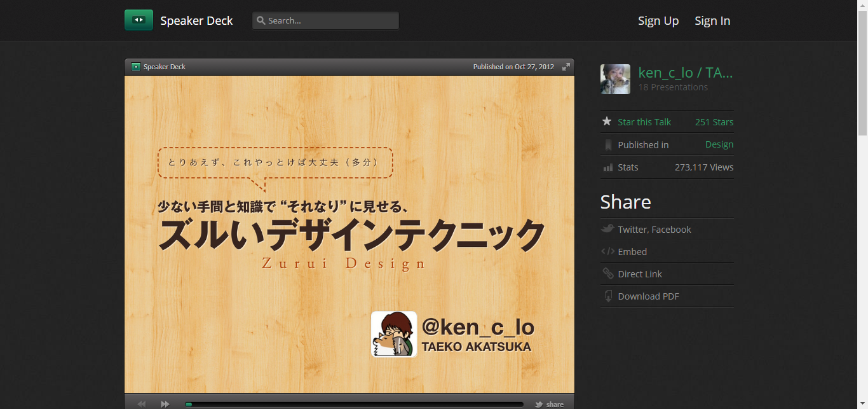868x409 pixels.
Task: Advance to next slide with forward arrow
Action: [x=165, y=404]
